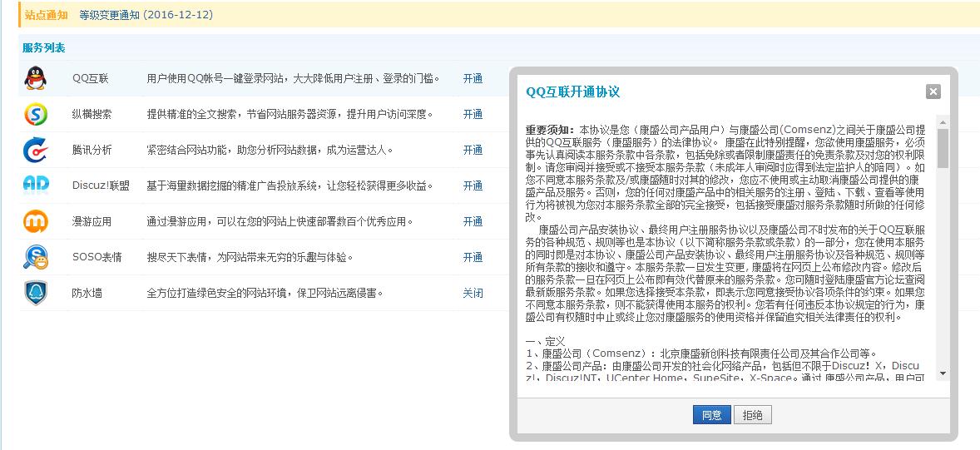Close the QQ互联开通协议 dialog
The height and width of the screenshot is (450, 980).
[933, 91]
